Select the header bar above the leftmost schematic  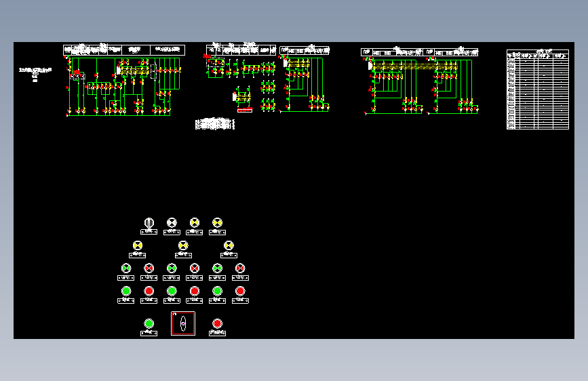pos(124,50)
